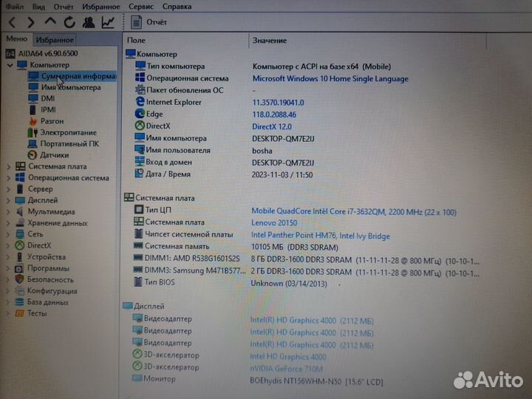
Task: Refresh the page using the Refresh icon
Action: 69,22
